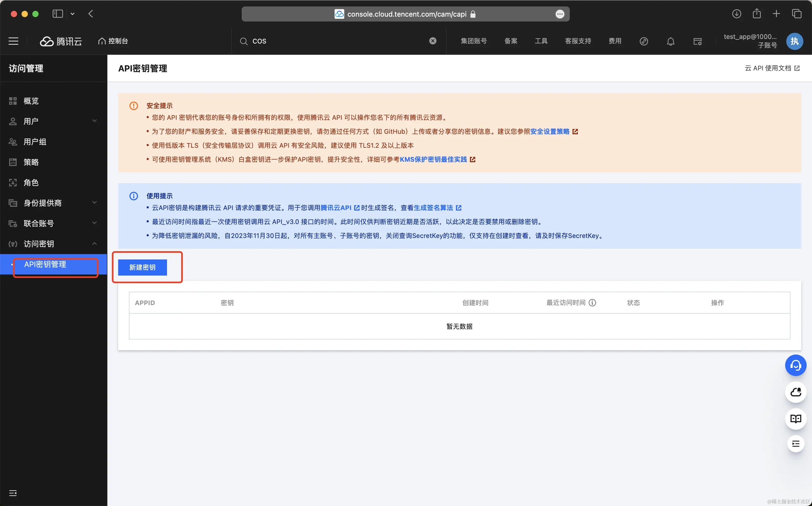Select API密钥管理 submenu item
This screenshot has width=812, height=506.
pos(53,264)
